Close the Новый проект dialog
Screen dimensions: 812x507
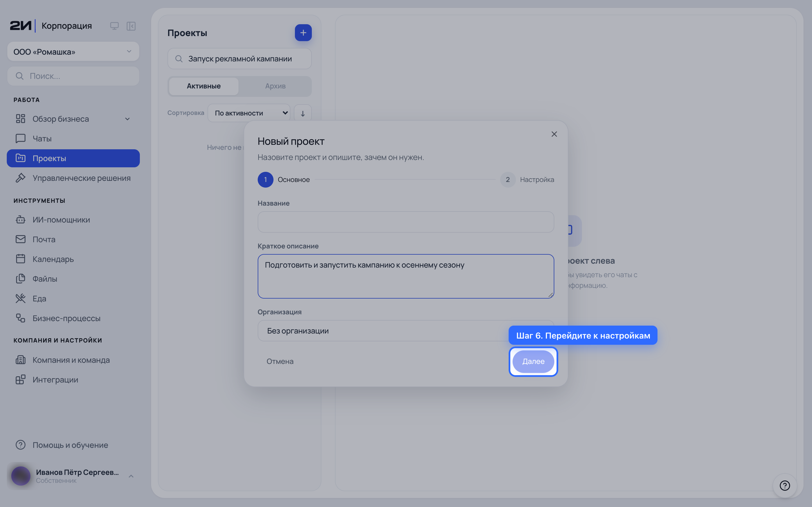pyautogui.click(x=554, y=134)
